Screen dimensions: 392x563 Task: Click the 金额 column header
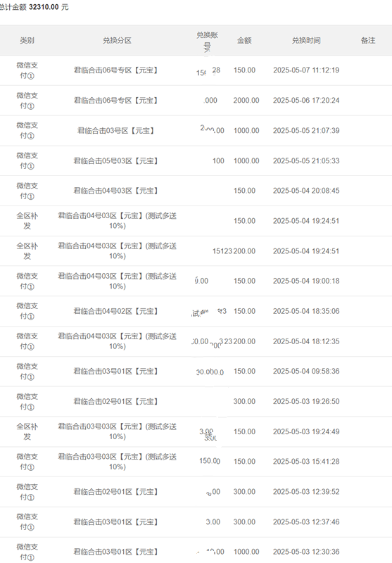[244, 41]
